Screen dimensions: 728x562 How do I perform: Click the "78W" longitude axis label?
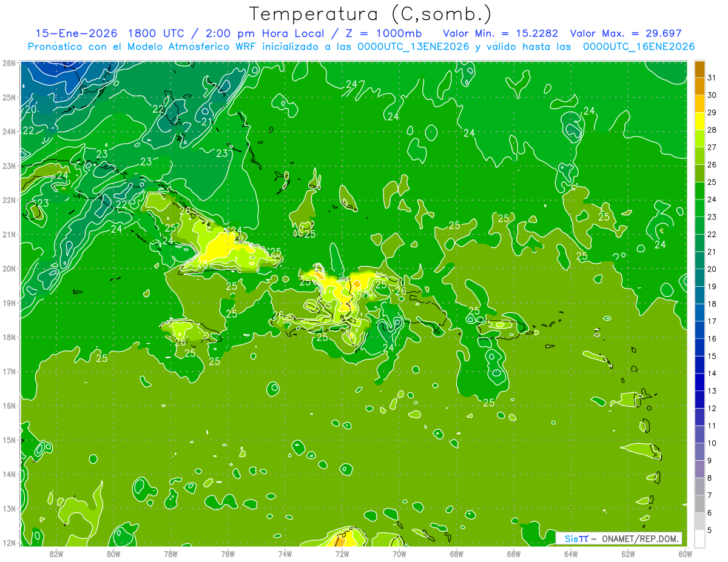point(170,554)
